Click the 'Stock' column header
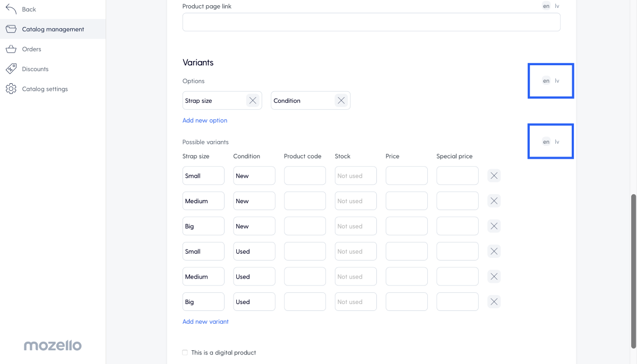 tap(343, 157)
